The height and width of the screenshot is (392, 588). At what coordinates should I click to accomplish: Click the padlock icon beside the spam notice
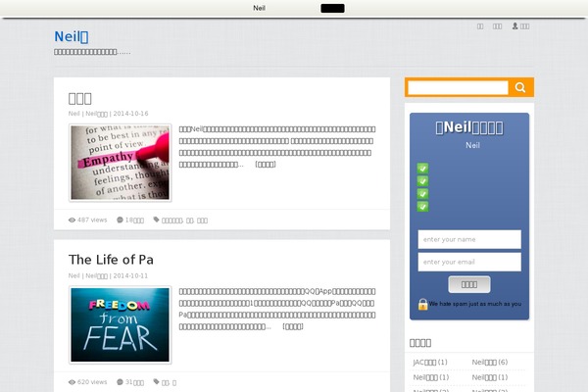click(x=422, y=304)
